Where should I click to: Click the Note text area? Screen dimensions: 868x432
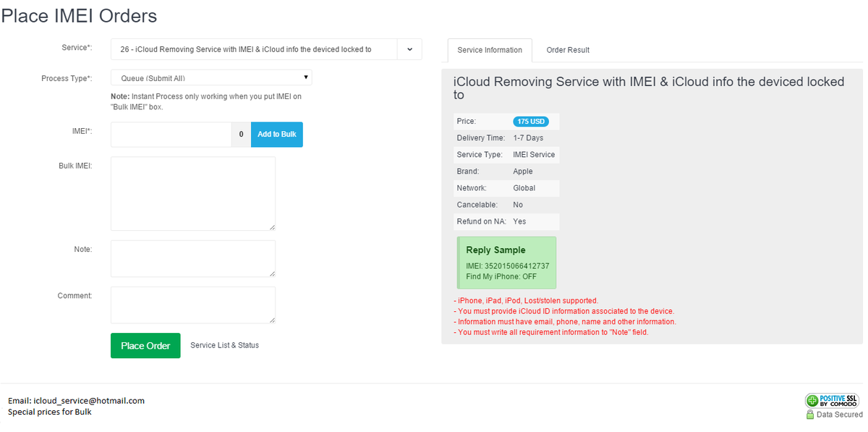pos(193,258)
